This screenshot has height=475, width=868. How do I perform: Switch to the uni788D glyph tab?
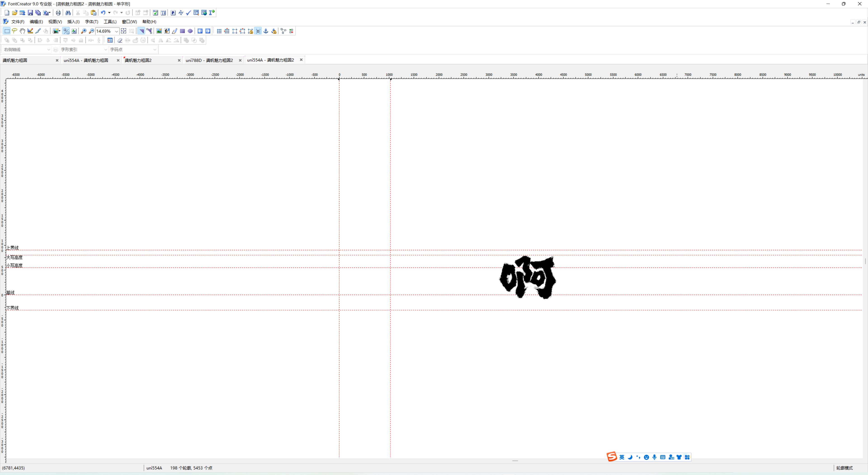(x=209, y=60)
